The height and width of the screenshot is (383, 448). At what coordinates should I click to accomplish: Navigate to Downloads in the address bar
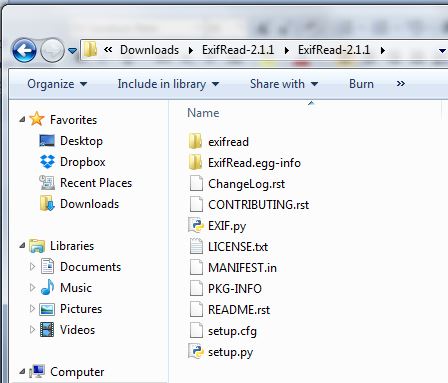pyautogui.click(x=149, y=50)
